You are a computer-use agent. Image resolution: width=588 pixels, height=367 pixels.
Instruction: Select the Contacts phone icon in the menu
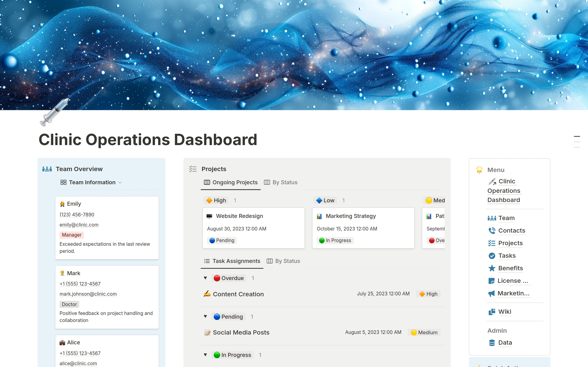tap(492, 230)
